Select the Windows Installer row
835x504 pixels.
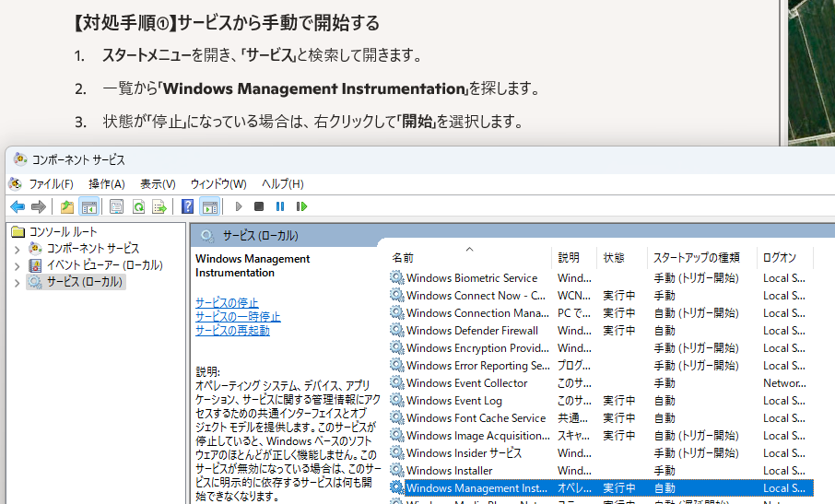point(601,471)
